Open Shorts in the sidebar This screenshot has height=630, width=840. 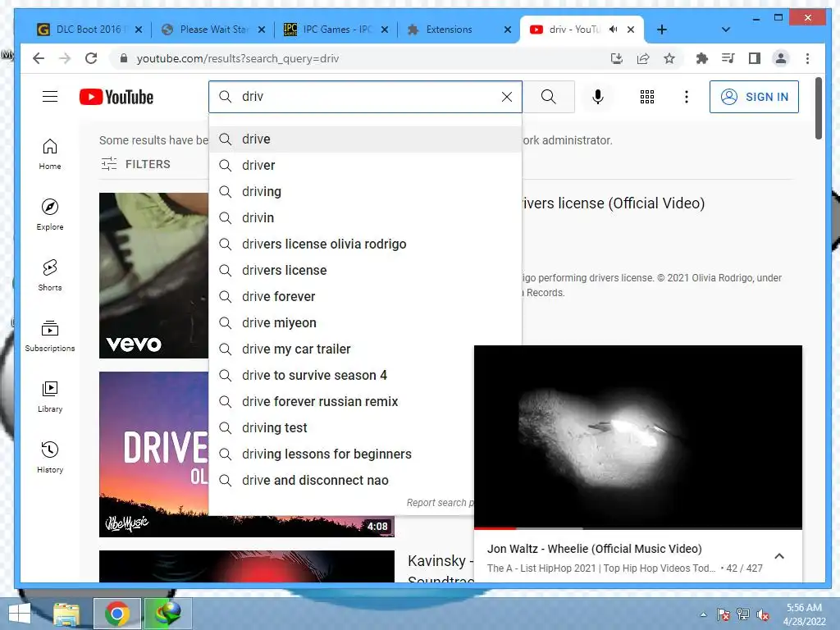coord(50,276)
